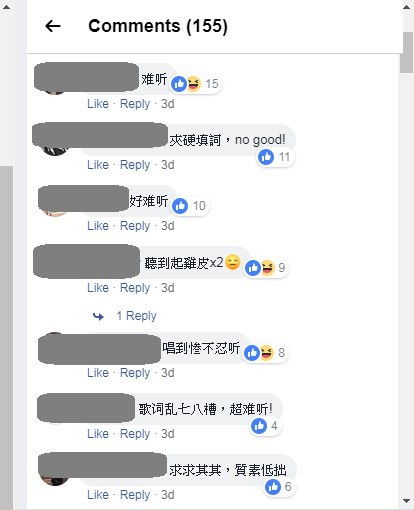Reply to the 夾硬填詞 no good comment
The height and width of the screenshot is (510, 414).
tap(135, 165)
